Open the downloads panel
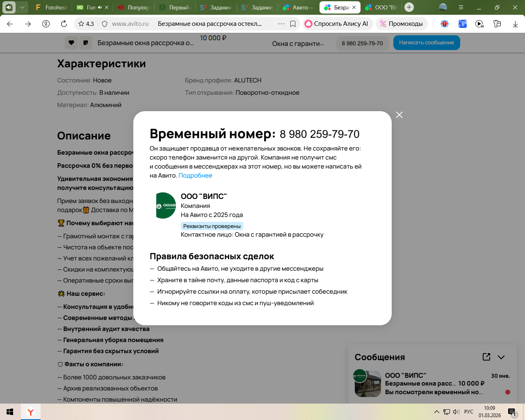 (515, 24)
